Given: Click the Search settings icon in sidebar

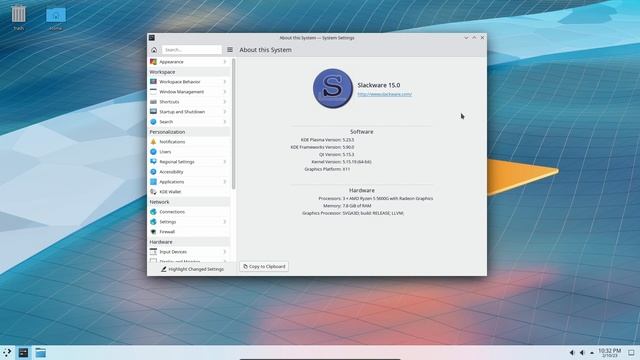Looking at the screenshot, I should [153, 122].
